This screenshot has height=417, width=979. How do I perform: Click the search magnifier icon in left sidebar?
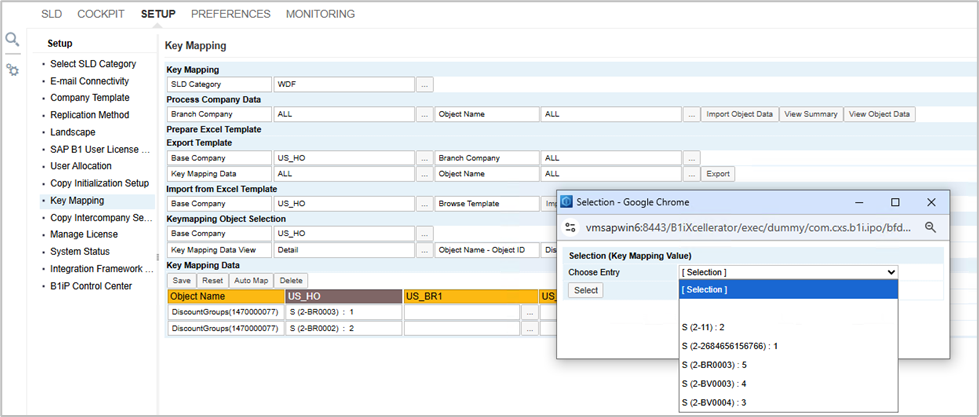(x=12, y=40)
